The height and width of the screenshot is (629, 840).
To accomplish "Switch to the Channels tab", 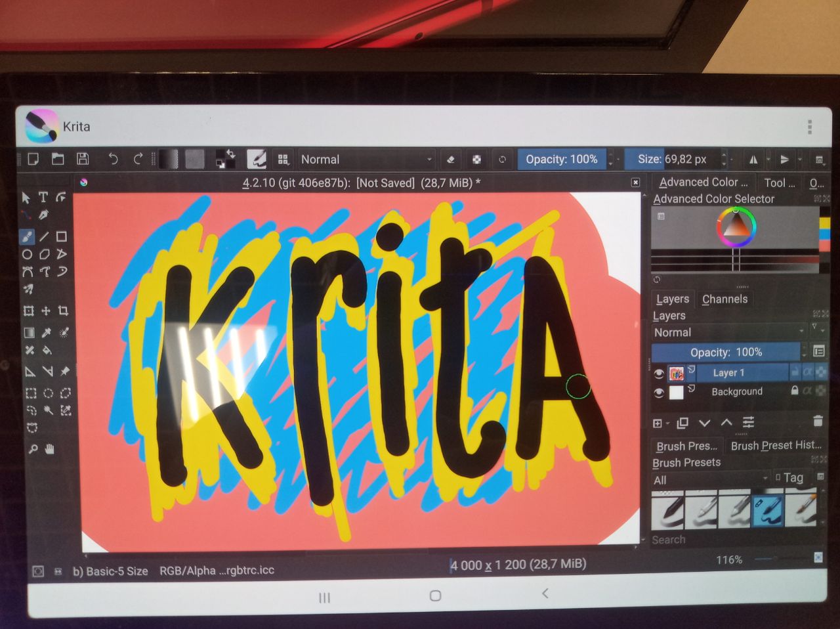I will pos(724,299).
